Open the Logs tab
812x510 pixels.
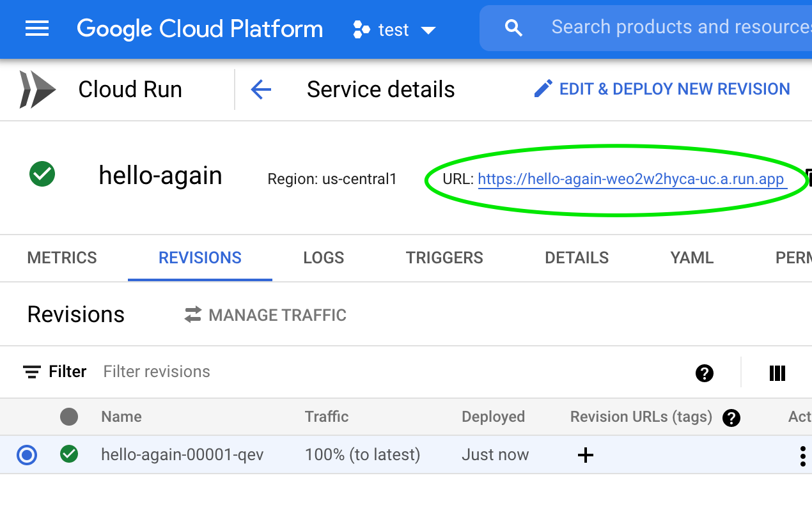pyautogui.click(x=324, y=258)
